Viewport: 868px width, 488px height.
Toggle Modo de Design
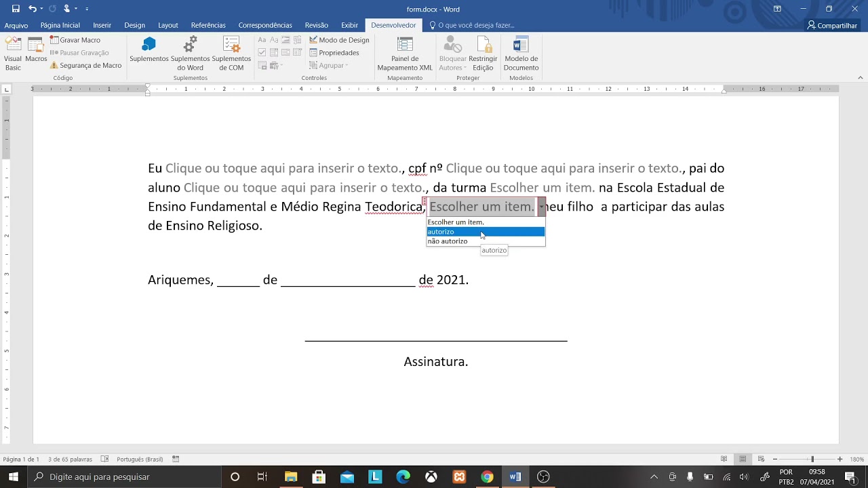[339, 40]
